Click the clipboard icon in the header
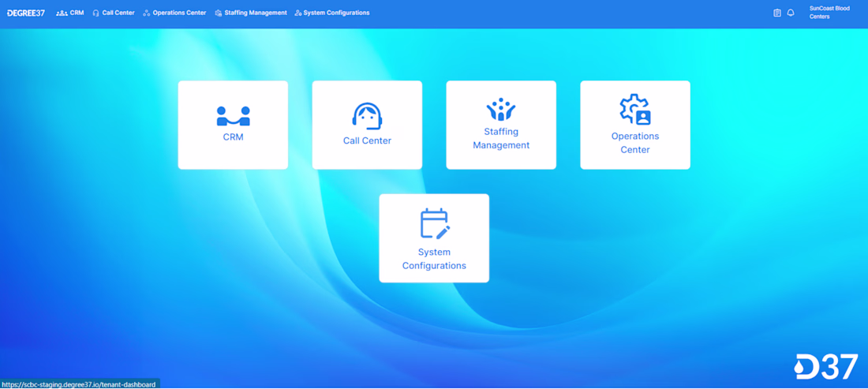Image resolution: width=868 pixels, height=389 pixels. click(777, 13)
